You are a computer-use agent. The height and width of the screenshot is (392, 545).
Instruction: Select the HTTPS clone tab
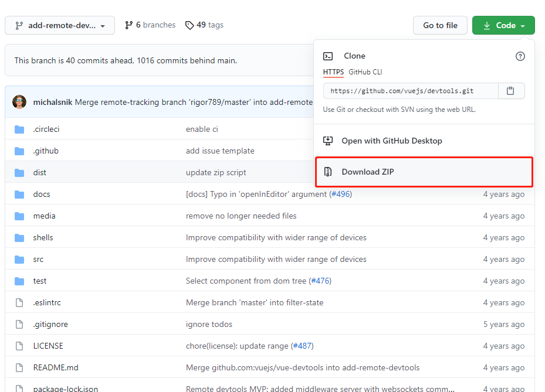333,72
